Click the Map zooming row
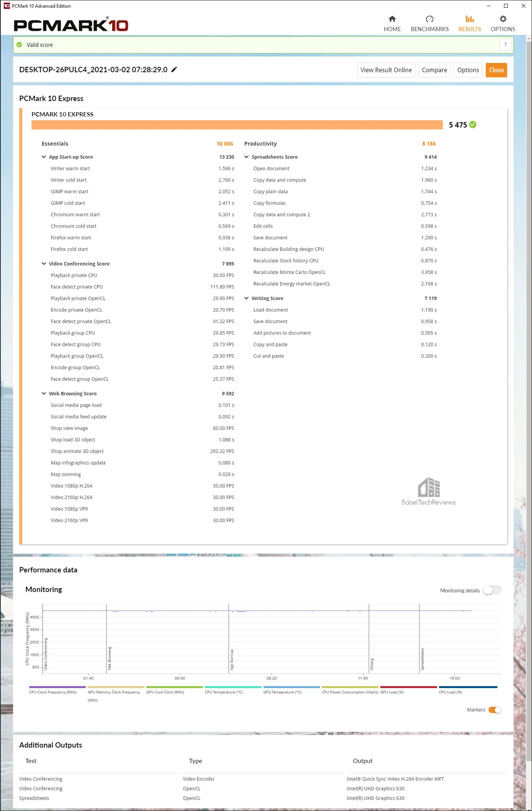Viewport: 532px width, 811px height. 142,474
